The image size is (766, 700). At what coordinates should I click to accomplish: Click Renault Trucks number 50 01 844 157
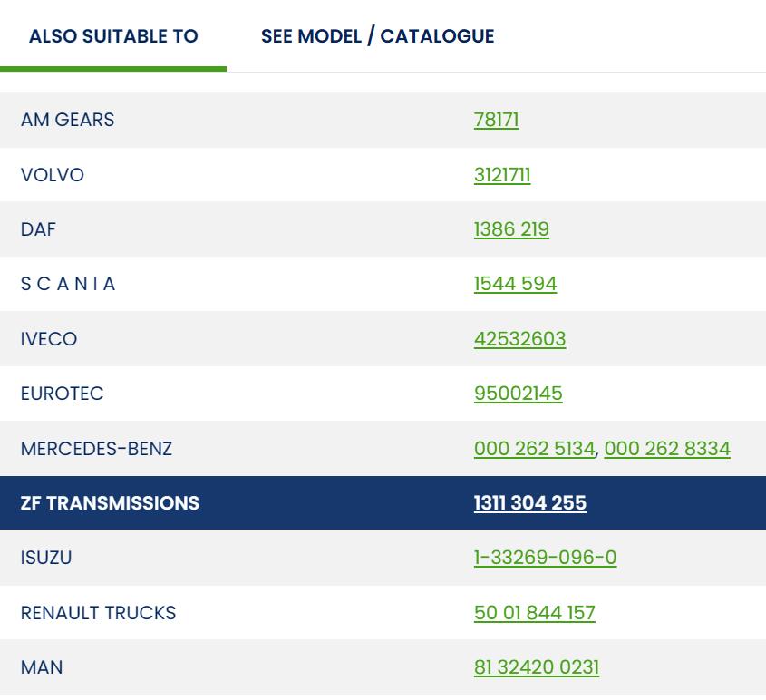pos(534,613)
